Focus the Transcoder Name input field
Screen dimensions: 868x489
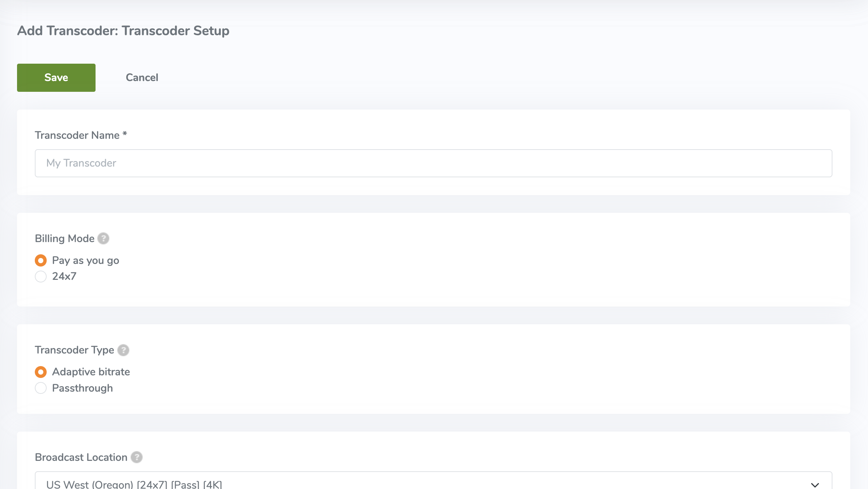coord(433,163)
